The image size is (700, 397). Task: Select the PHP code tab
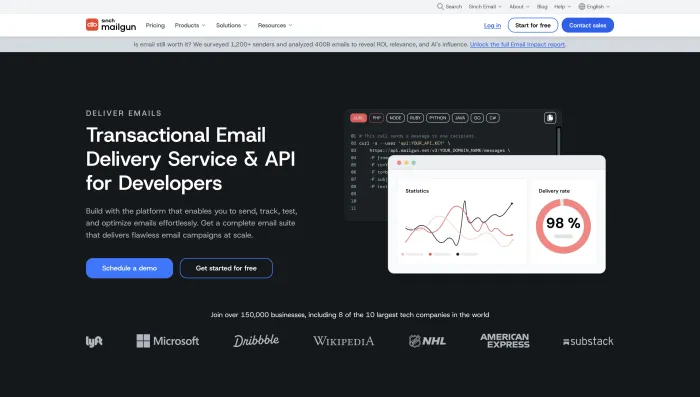(377, 118)
